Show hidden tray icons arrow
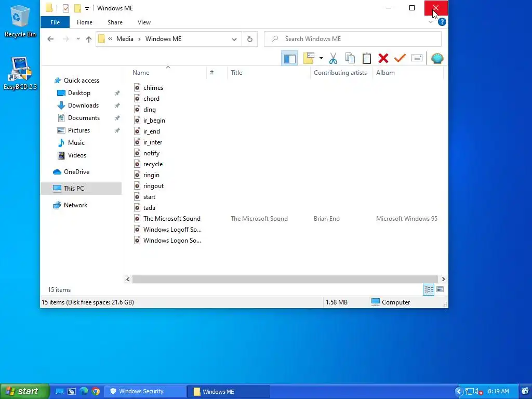The image size is (532, 399). point(459,392)
